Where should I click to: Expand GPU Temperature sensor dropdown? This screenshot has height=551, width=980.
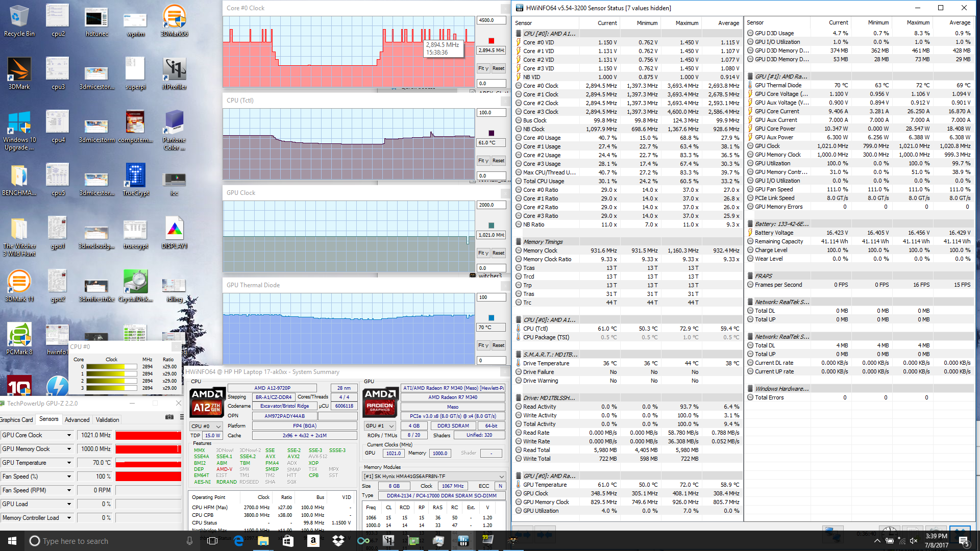[x=69, y=463]
